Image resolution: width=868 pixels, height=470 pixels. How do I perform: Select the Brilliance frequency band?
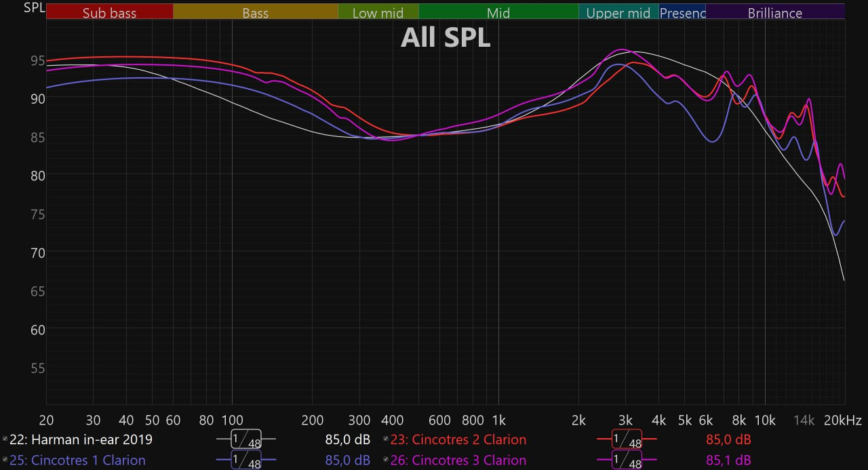click(x=774, y=12)
